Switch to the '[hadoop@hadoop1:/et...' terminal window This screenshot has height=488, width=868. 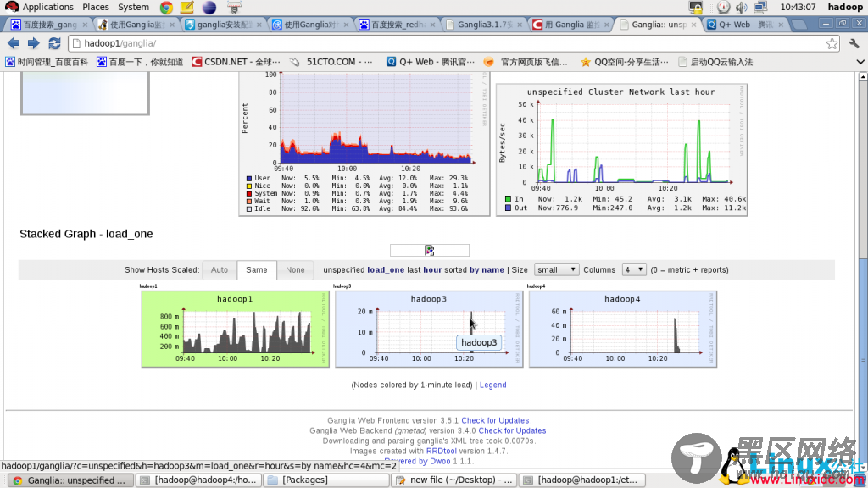(582, 480)
